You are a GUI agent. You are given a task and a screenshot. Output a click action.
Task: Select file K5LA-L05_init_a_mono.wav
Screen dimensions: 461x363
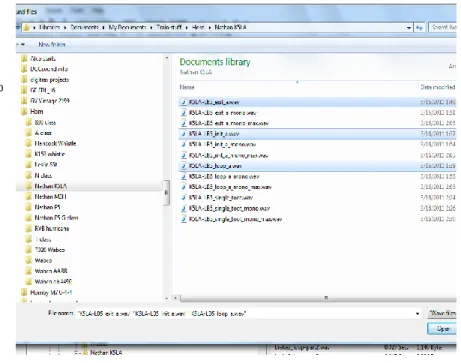coord(222,145)
